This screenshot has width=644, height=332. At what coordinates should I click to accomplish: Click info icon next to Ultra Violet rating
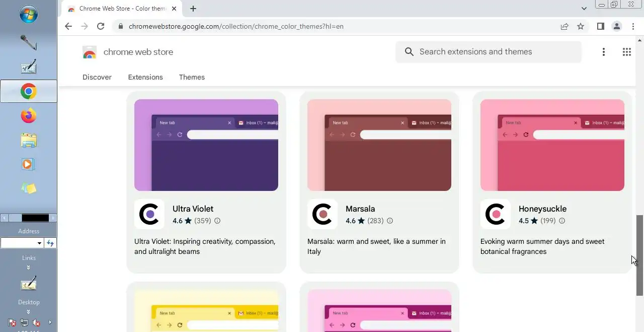pos(217,221)
